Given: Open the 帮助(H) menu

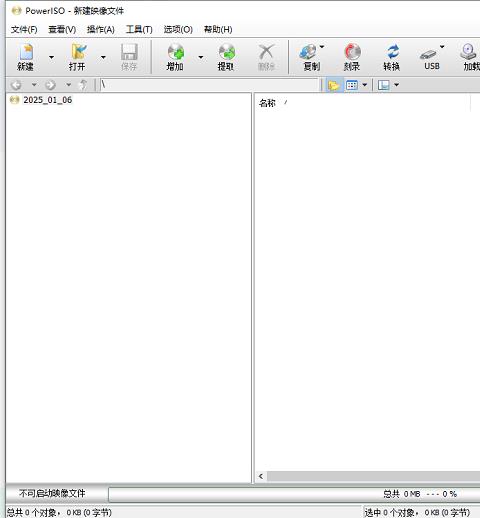Looking at the screenshot, I should click(x=218, y=30).
